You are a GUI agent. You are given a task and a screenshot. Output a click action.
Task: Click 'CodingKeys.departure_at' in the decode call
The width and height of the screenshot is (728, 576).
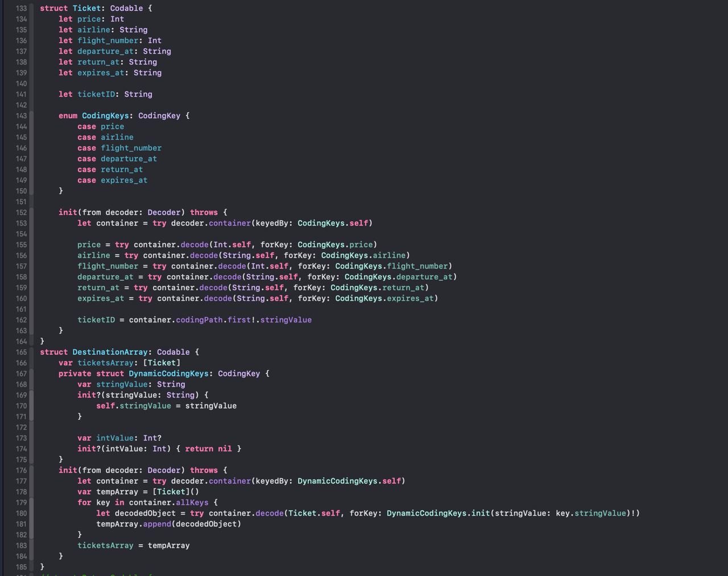pyautogui.click(x=399, y=277)
